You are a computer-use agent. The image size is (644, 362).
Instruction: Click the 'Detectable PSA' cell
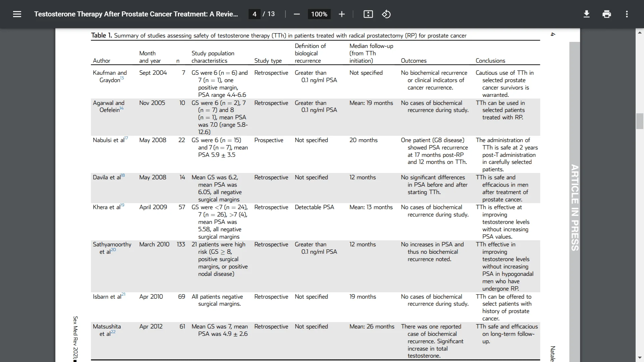coord(314,207)
